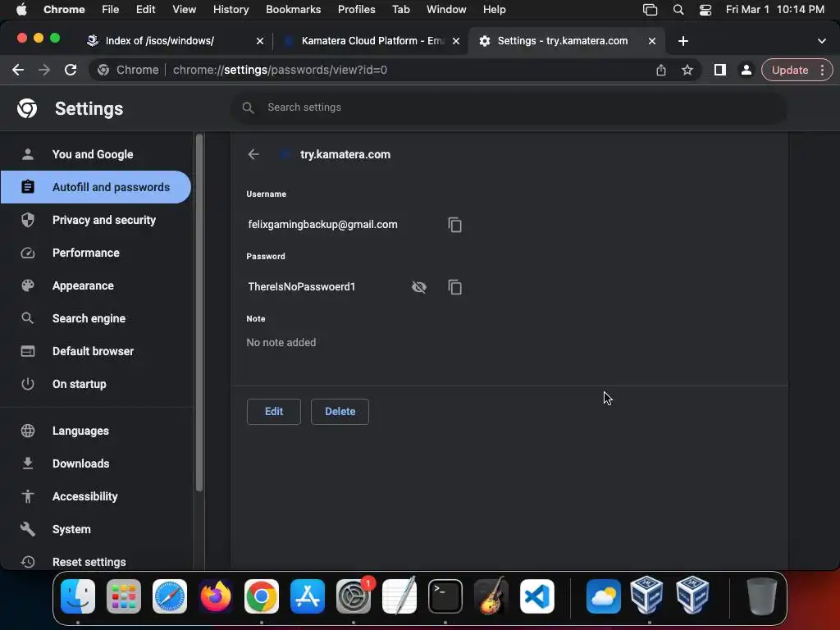
Task: Click the Appearance palette icon in the sidebar
Action: (x=28, y=285)
